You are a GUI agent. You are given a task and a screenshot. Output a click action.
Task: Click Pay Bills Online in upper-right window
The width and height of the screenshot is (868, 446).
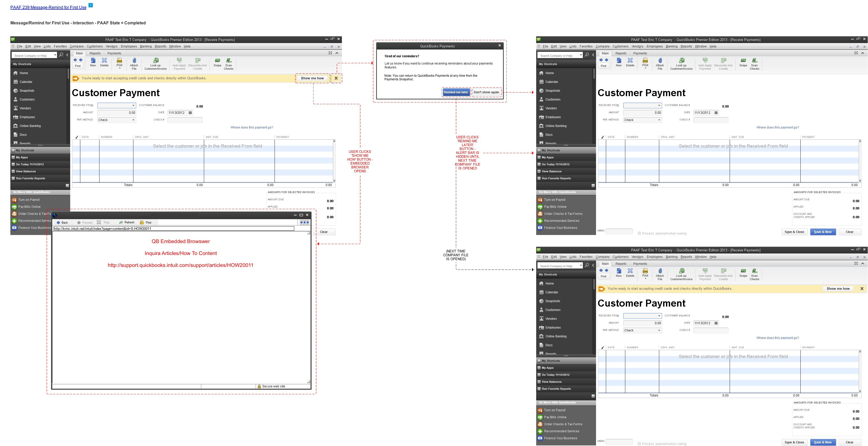555,207
